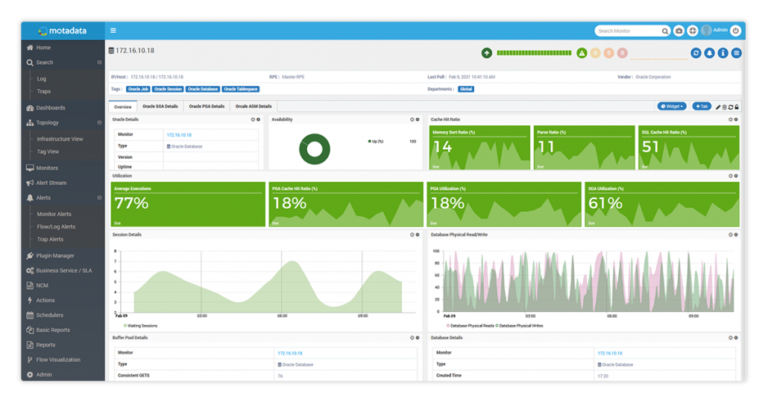768x402 pixels.
Task: Collapse the Alerts section in sidebar
Action: pyautogui.click(x=99, y=198)
